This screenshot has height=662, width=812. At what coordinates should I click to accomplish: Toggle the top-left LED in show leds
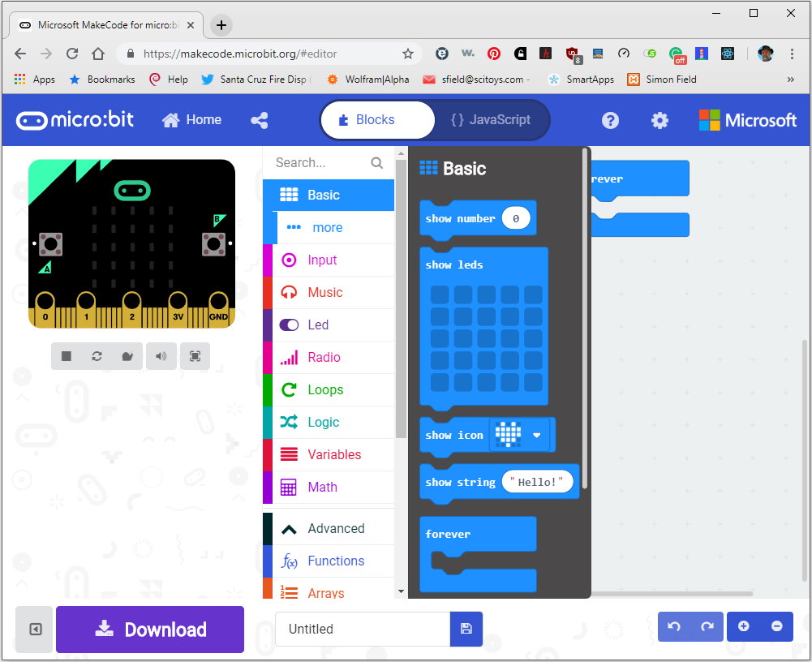click(440, 294)
